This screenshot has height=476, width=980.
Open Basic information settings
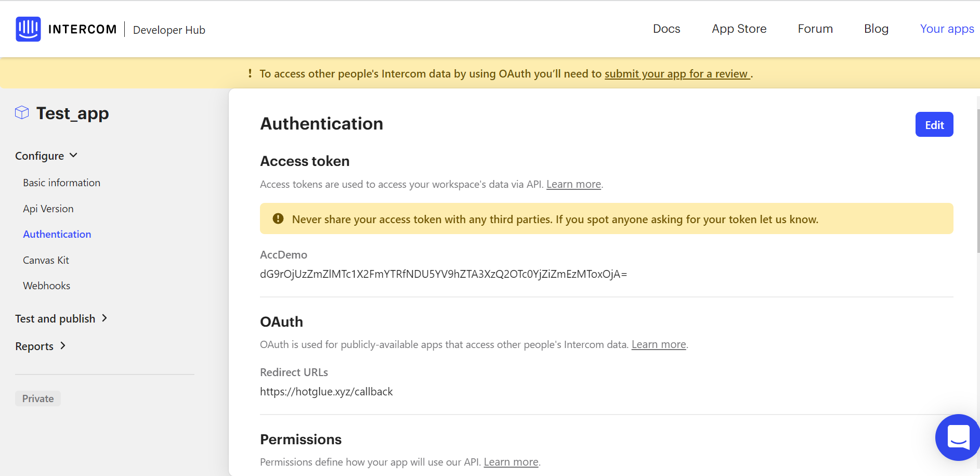tap(61, 183)
